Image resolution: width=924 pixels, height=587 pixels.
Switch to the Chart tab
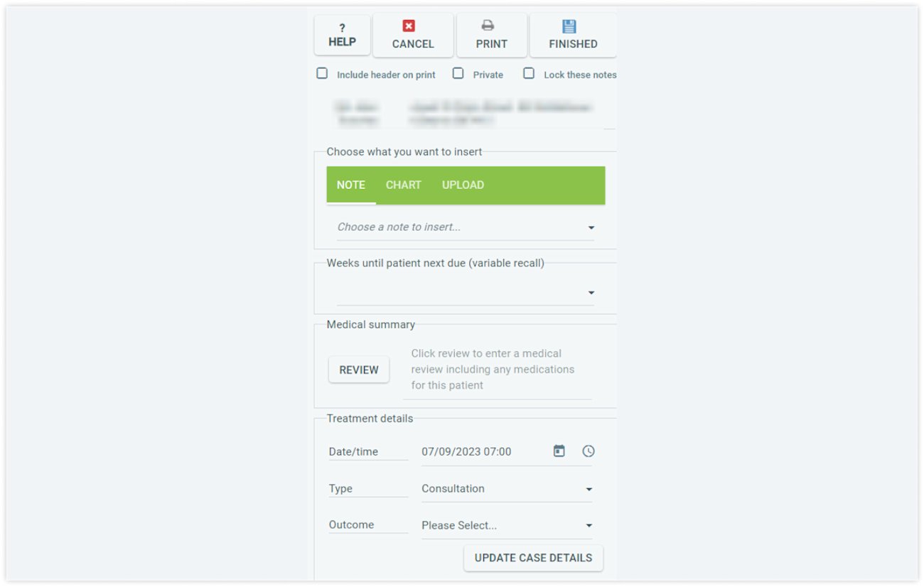pos(404,185)
